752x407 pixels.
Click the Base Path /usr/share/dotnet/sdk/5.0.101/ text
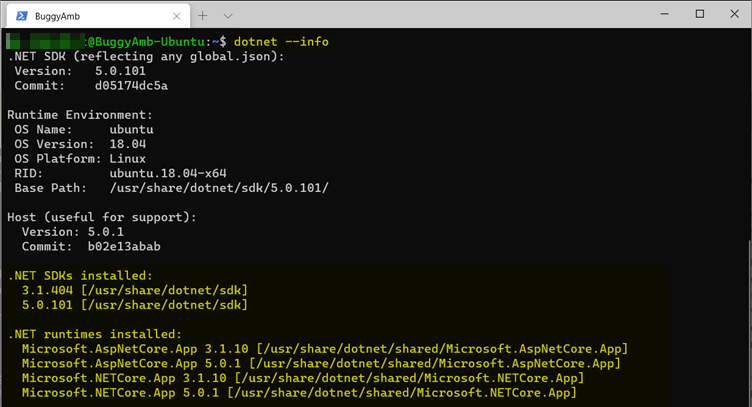coord(219,188)
